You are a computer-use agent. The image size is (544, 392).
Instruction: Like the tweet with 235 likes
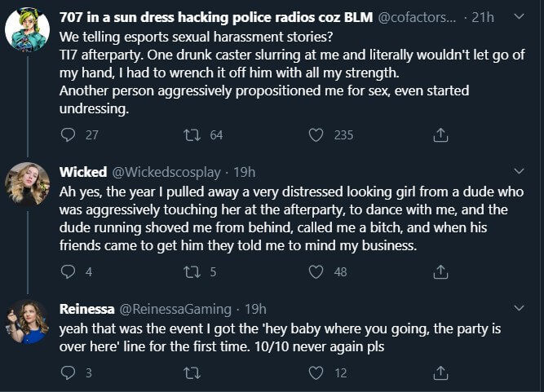(316, 135)
